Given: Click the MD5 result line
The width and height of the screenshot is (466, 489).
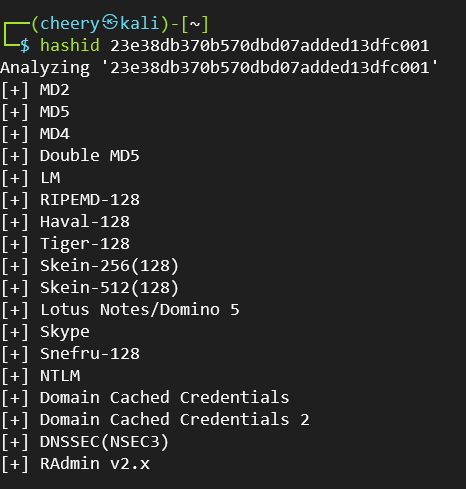Looking at the screenshot, I should [35, 112].
